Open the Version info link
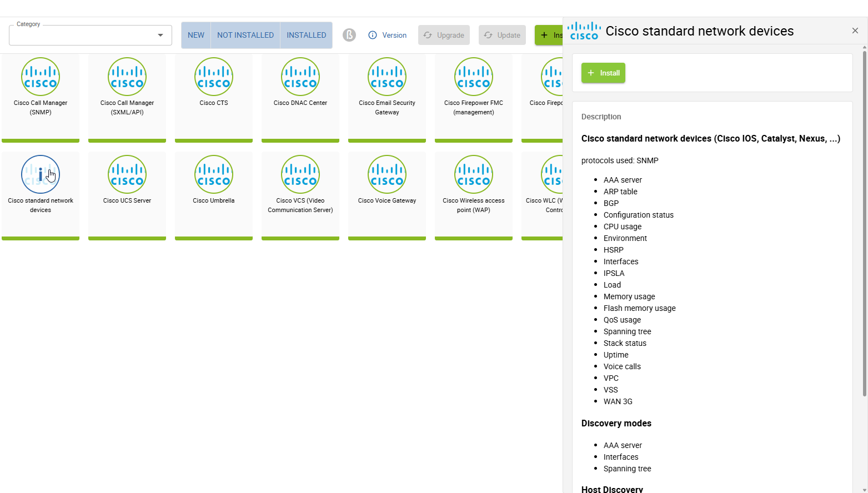 tap(388, 35)
